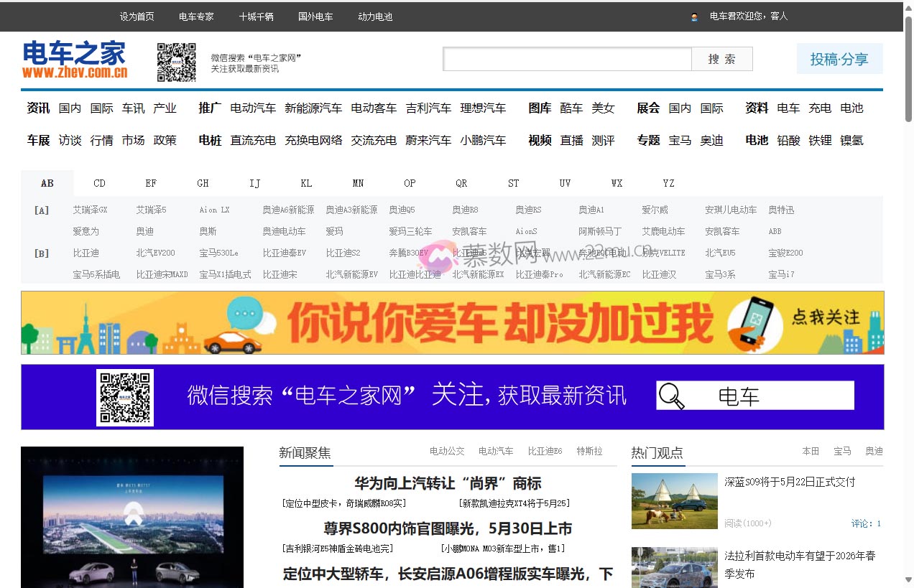Screen dimensions: 914x588
Task: Click inside the search text field
Action: tap(567, 59)
